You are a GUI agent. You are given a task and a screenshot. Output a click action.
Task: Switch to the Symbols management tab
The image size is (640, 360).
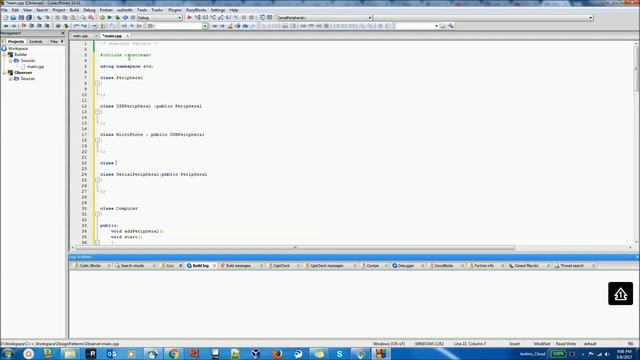(x=36, y=42)
